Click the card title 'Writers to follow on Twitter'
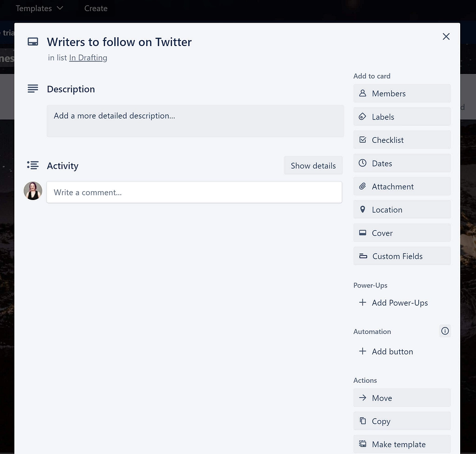This screenshot has height=454, width=476. pyautogui.click(x=119, y=42)
